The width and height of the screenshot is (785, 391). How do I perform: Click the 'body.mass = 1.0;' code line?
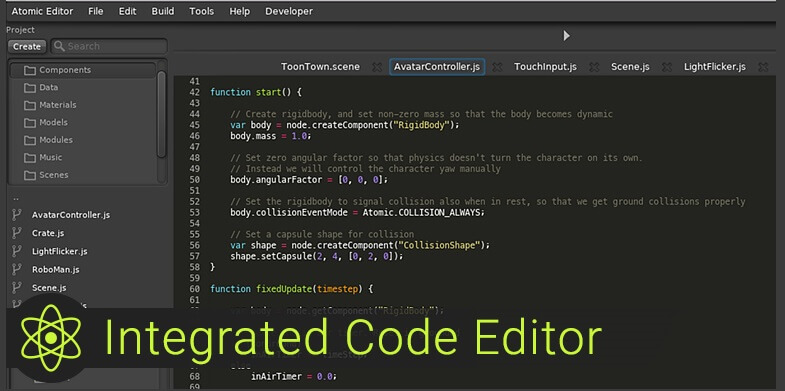270,136
